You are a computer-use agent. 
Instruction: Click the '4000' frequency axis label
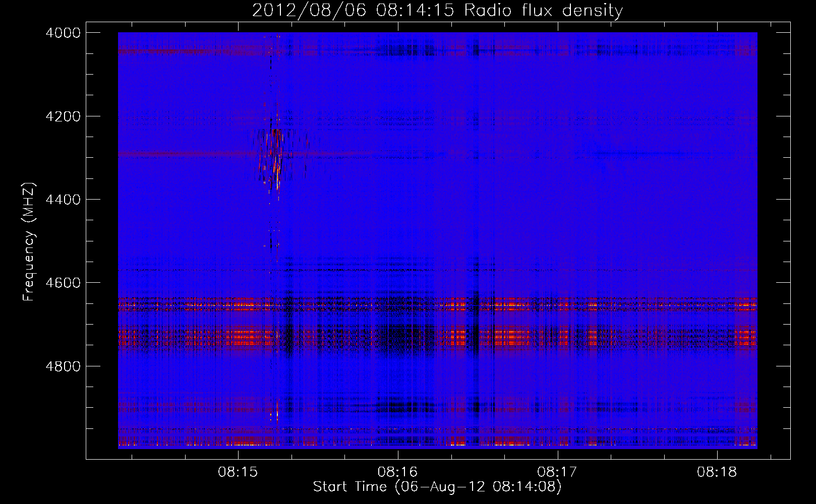click(63, 33)
